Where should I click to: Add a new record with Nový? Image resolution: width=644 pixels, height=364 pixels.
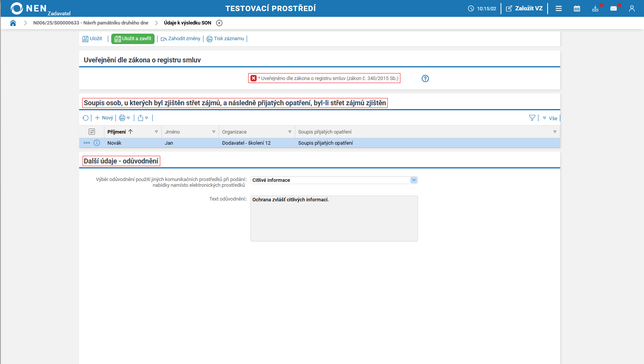tap(104, 118)
